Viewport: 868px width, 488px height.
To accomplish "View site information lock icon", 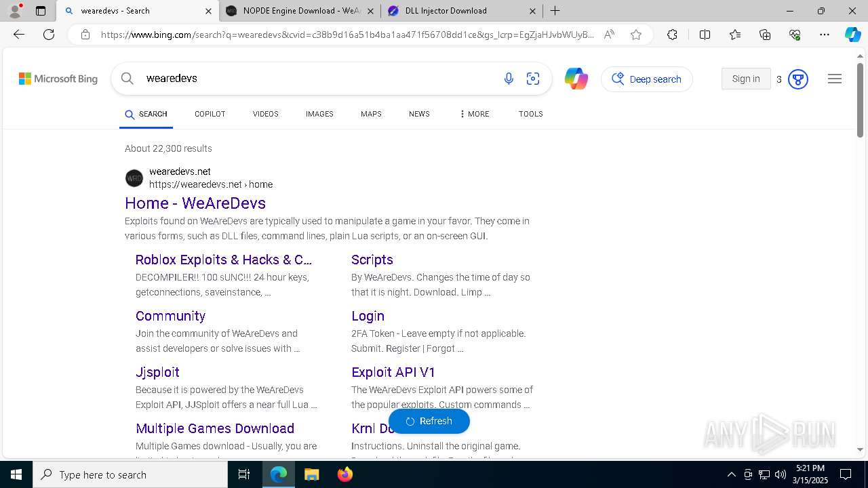I will [x=85, y=35].
